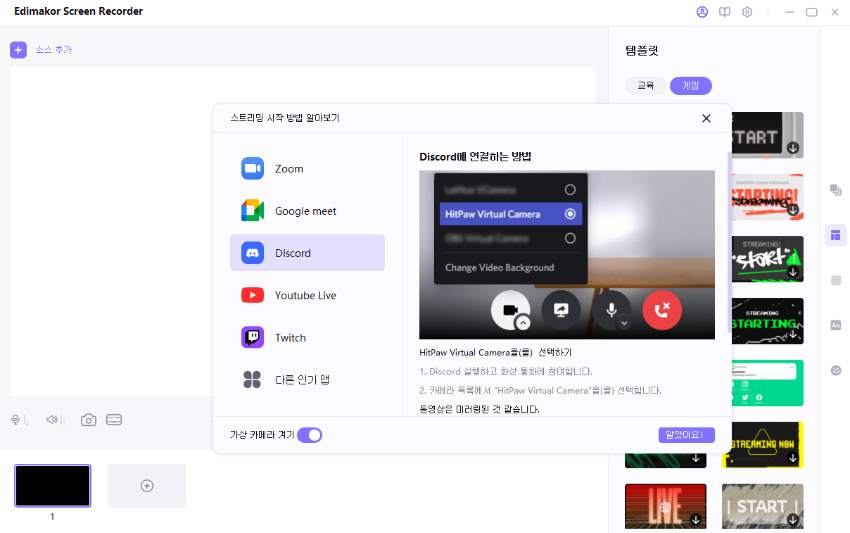Screen dimensions: 850x533
Task: Click the Youtube Live logo icon
Action: [x=252, y=295]
